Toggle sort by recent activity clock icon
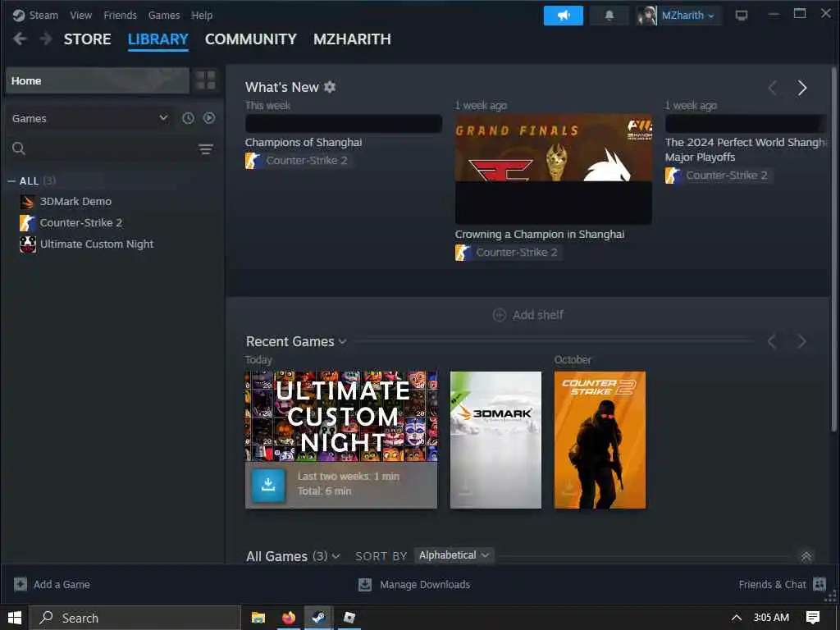This screenshot has height=630, width=840. coord(188,118)
